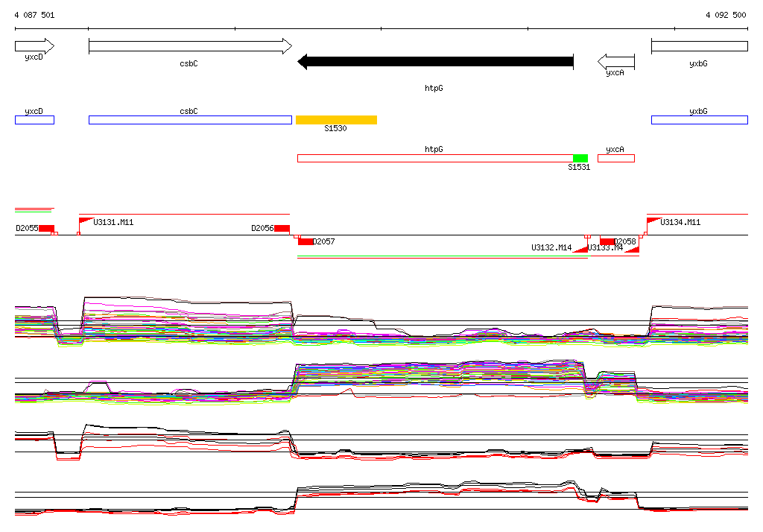763x532 pixels.
Task: Click the yxcD gene arrow
Action: 34,46
